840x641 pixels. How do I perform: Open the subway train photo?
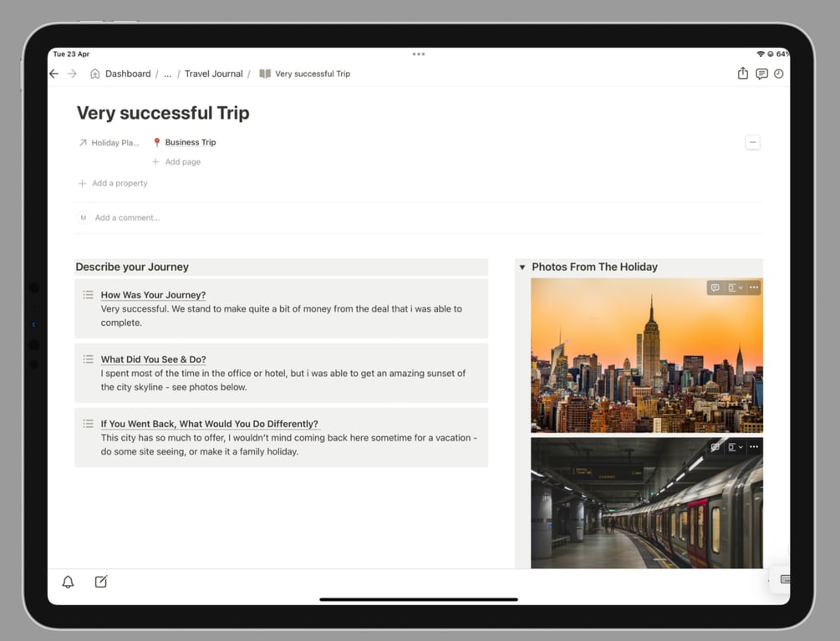click(647, 503)
